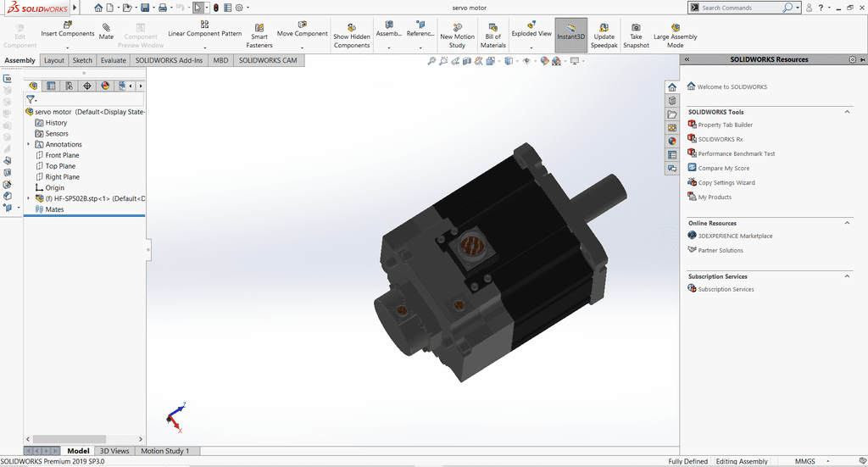
Task: Click the Print icon in top toolbar
Action: (x=162, y=8)
